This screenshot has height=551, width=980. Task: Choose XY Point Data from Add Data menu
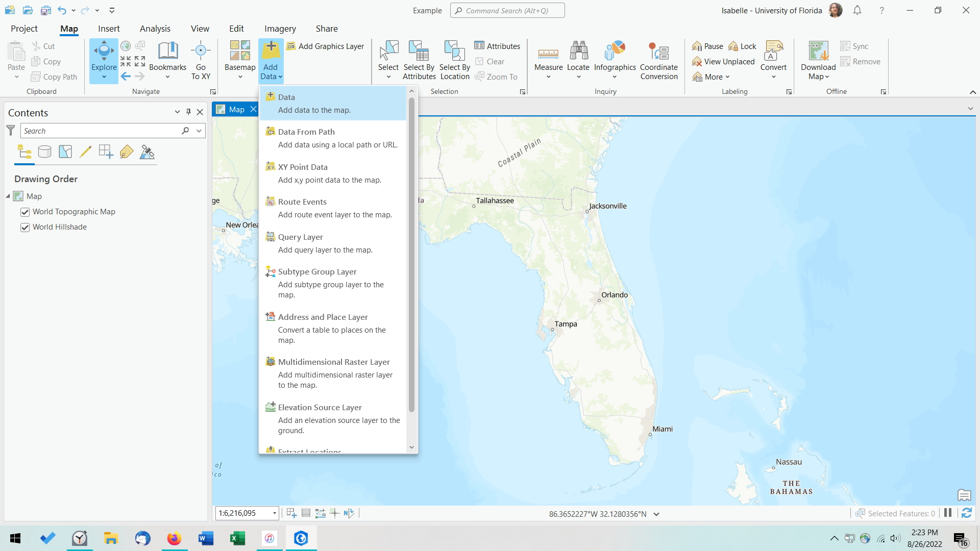[303, 167]
